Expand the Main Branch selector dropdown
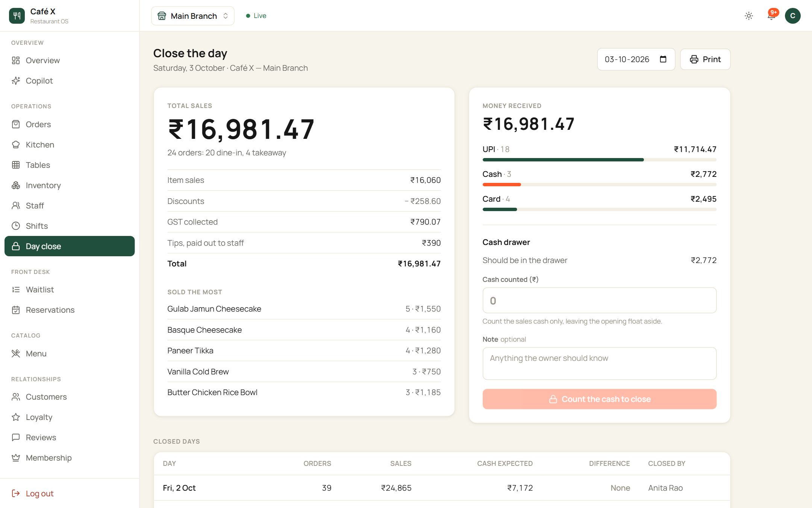 pos(193,16)
